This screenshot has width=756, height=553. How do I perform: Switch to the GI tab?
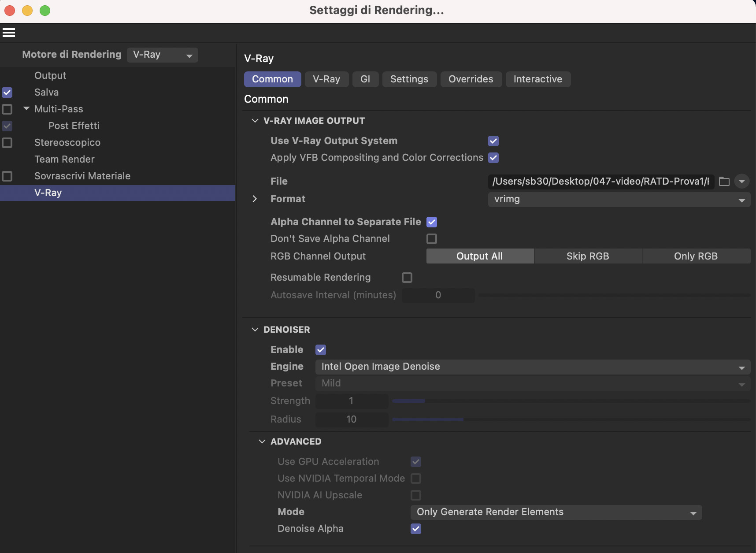coord(365,79)
